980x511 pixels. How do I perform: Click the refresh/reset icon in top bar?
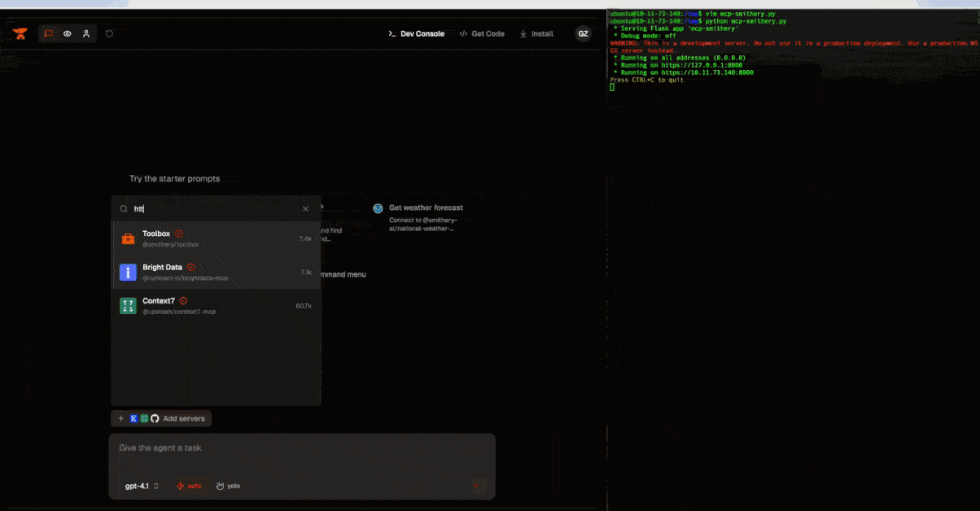point(109,33)
